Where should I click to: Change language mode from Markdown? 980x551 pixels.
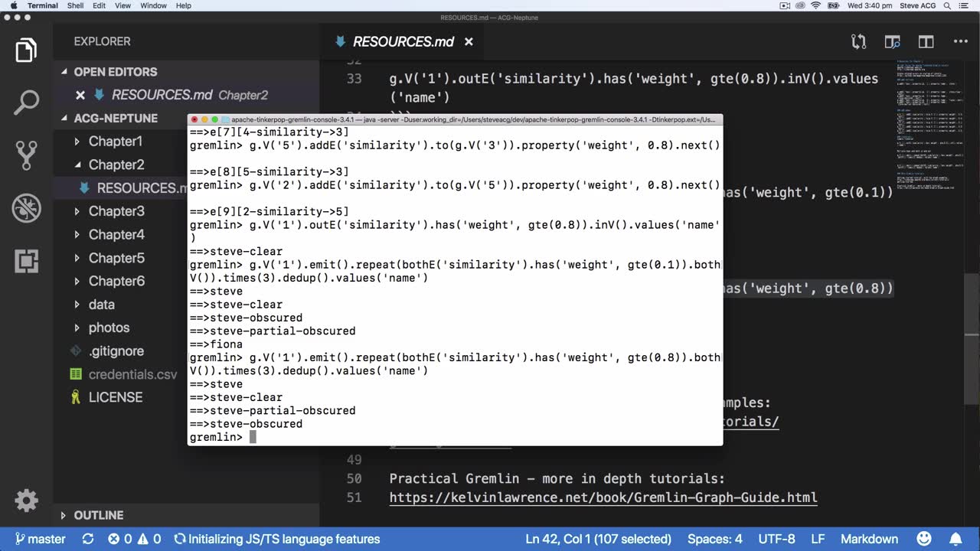[x=869, y=539]
